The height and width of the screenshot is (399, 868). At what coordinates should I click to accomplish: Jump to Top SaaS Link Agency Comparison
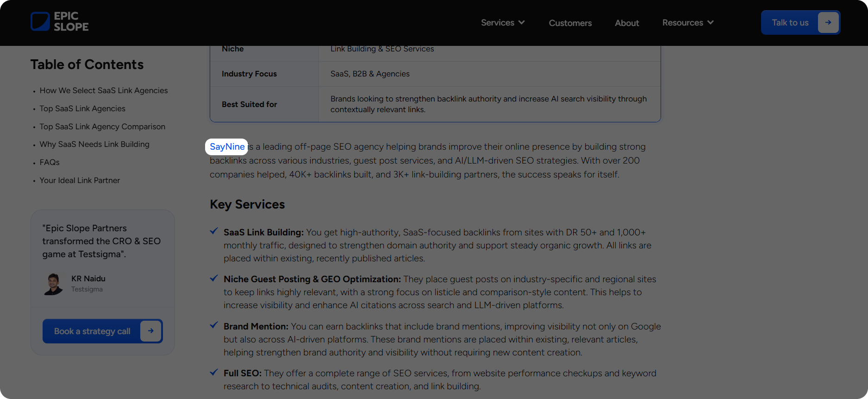pyautogui.click(x=102, y=127)
